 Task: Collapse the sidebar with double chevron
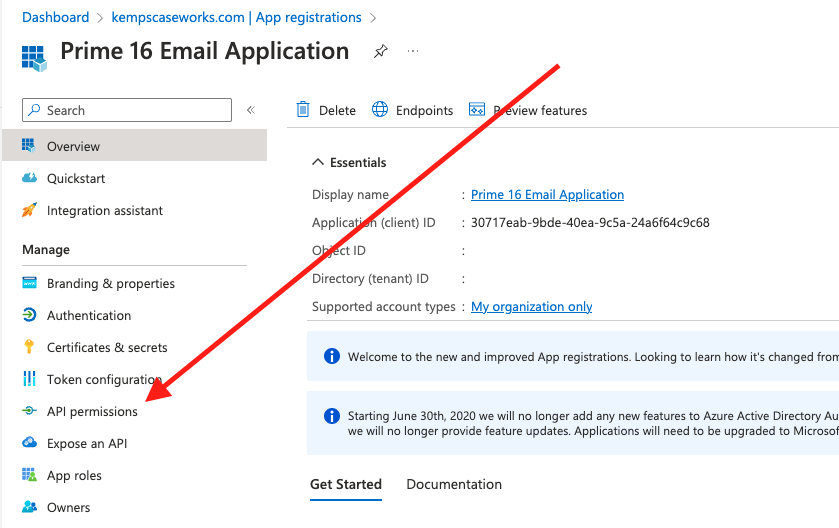[251, 110]
